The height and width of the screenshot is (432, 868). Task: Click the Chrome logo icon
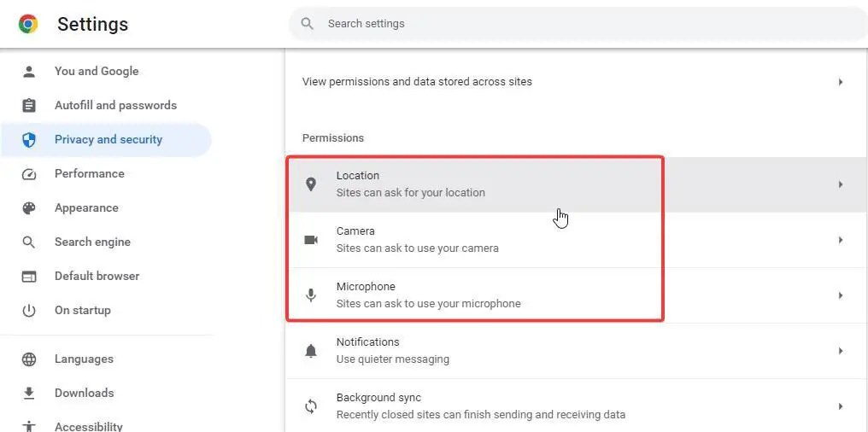coord(28,24)
